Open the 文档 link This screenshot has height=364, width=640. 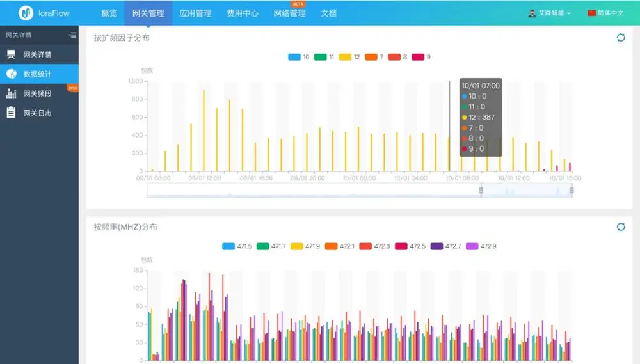coord(328,13)
